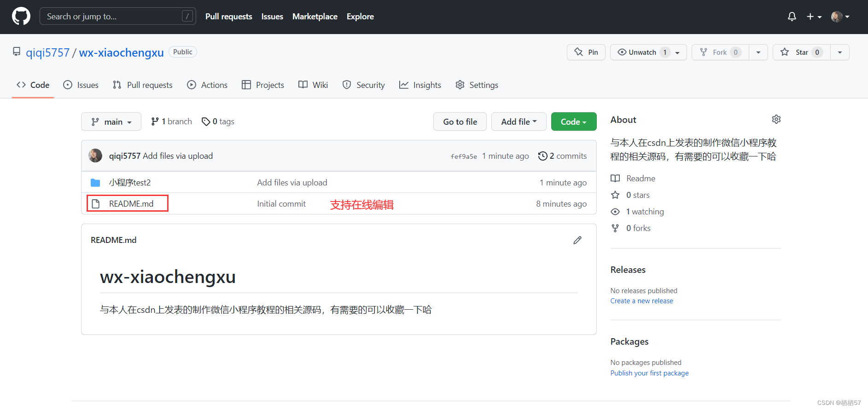Click the book icon beside Readme

(x=615, y=179)
